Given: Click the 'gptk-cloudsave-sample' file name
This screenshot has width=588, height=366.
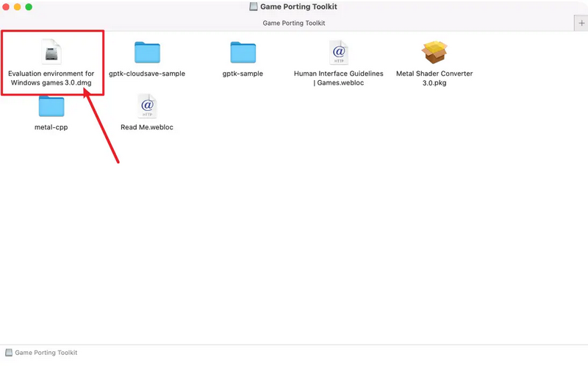Looking at the screenshot, I should 147,73.
